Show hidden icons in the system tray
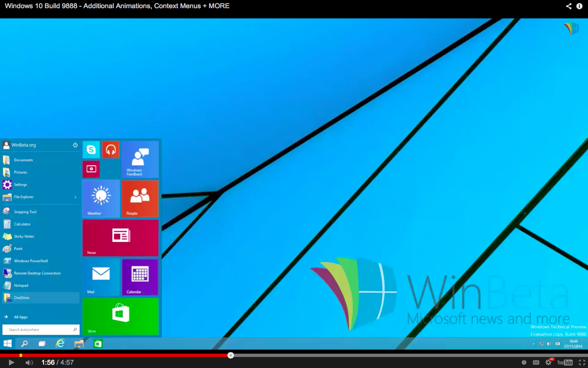Image resolution: width=588 pixels, height=368 pixels. pos(534,344)
